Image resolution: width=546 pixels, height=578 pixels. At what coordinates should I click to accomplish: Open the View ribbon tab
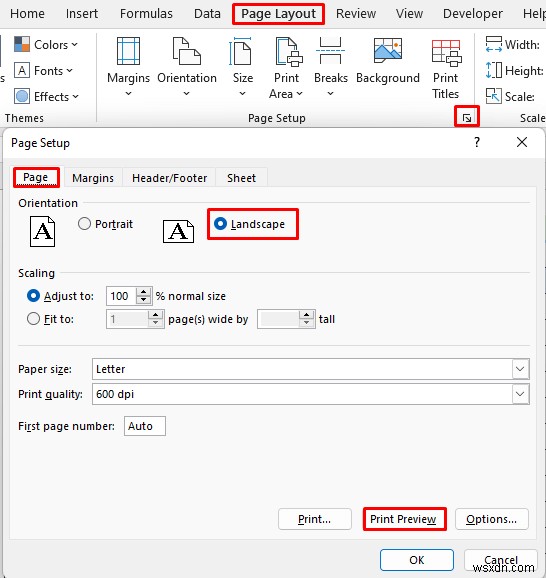409,14
